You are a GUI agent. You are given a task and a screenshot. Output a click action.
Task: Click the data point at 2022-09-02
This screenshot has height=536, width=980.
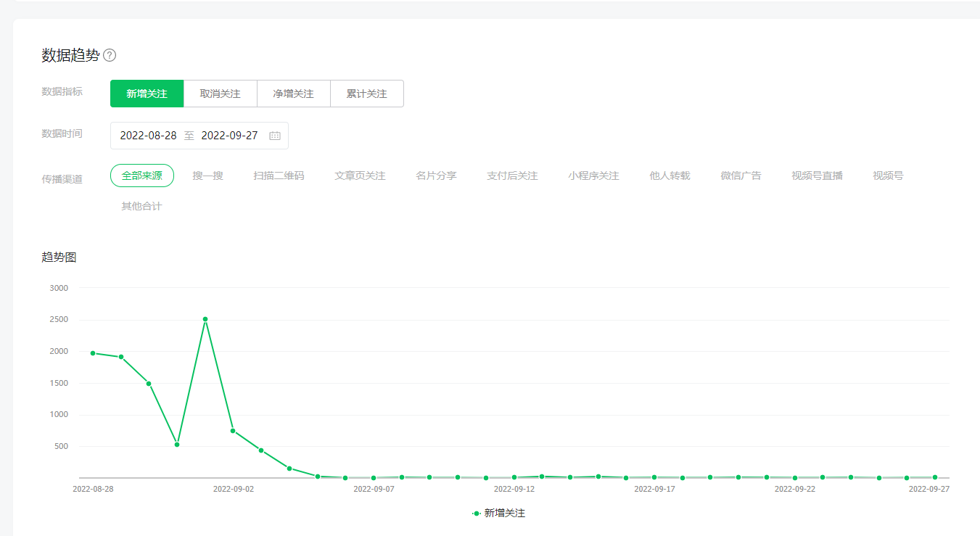(x=233, y=431)
